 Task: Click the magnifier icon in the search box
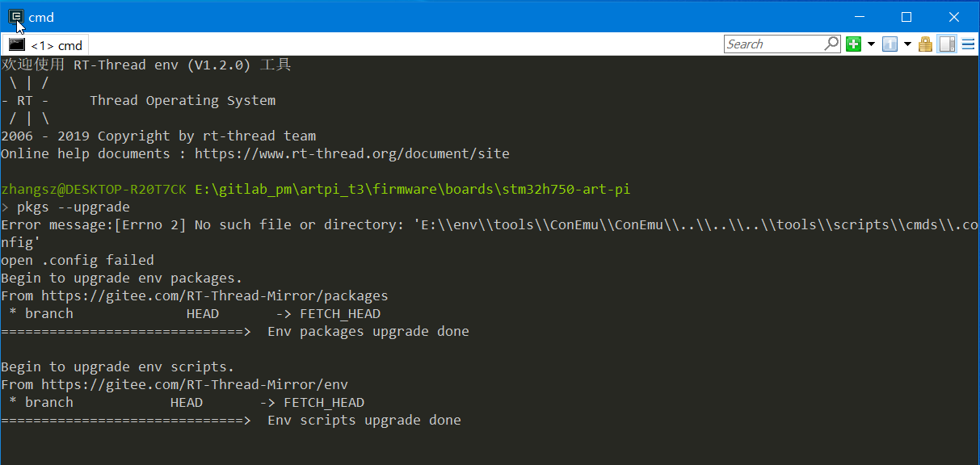click(x=833, y=44)
